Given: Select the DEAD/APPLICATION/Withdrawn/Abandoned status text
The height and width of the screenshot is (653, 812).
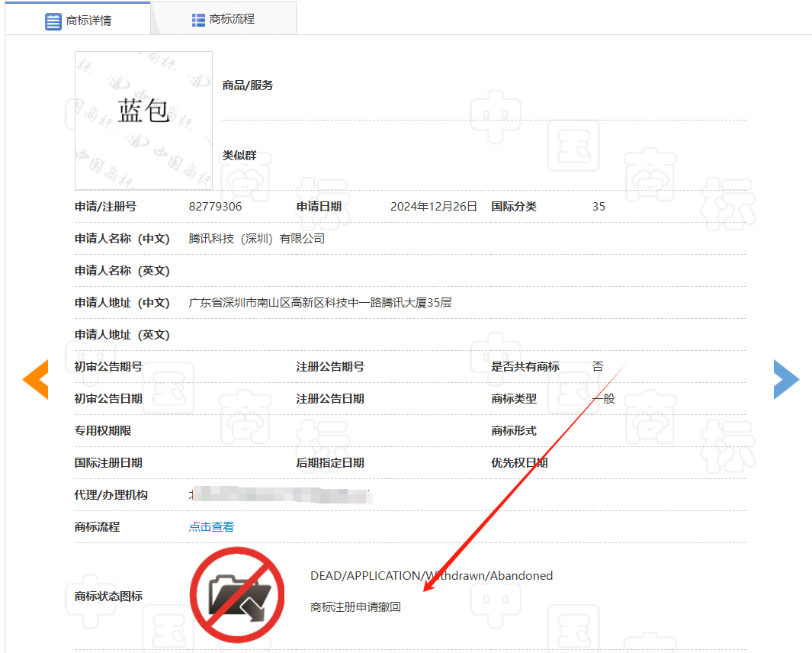Looking at the screenshot, I should (432, 576).
